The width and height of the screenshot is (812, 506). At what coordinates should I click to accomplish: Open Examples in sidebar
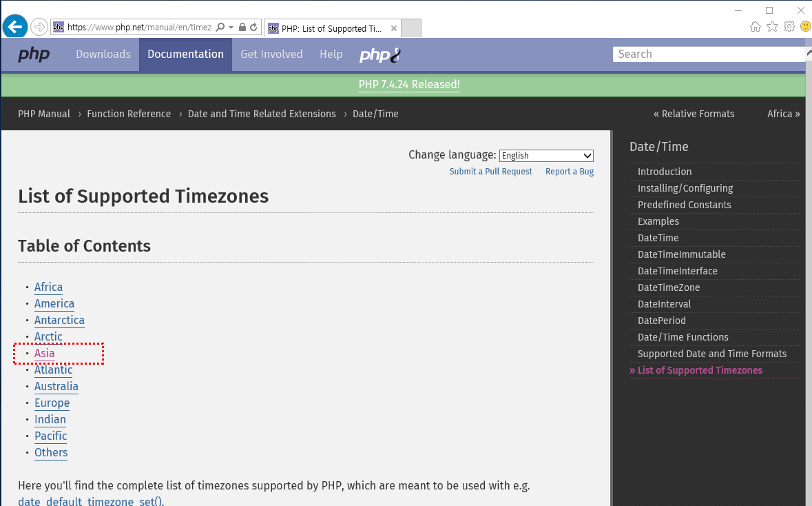pyautogui.click(x=658, y=221)
